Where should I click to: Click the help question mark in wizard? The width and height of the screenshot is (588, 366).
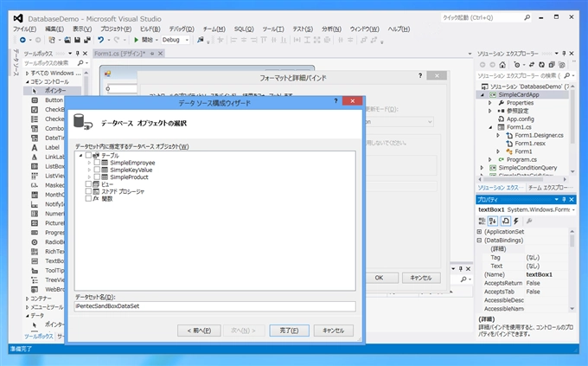point(336,100)
